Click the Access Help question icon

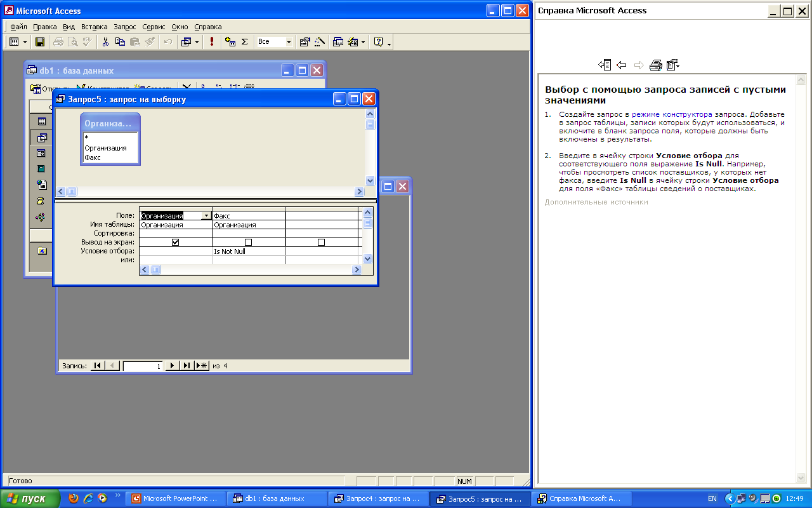pos(379,42)
